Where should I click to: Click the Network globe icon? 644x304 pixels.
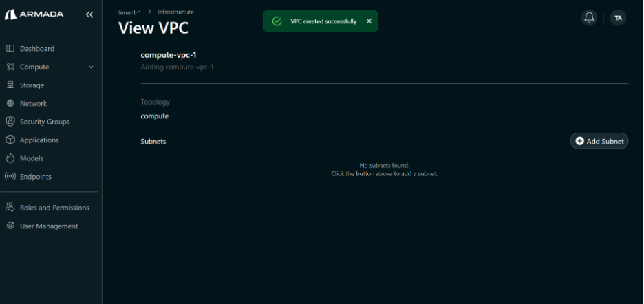point(10,104)
